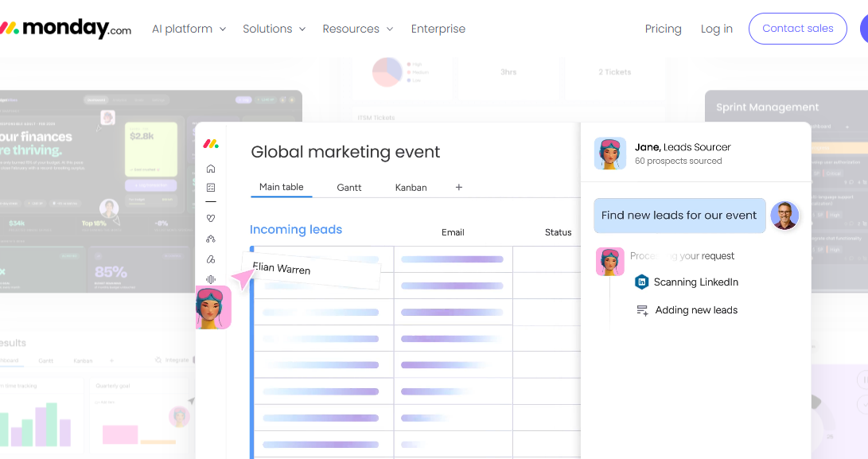Open the Pricing page

(663, 29)
